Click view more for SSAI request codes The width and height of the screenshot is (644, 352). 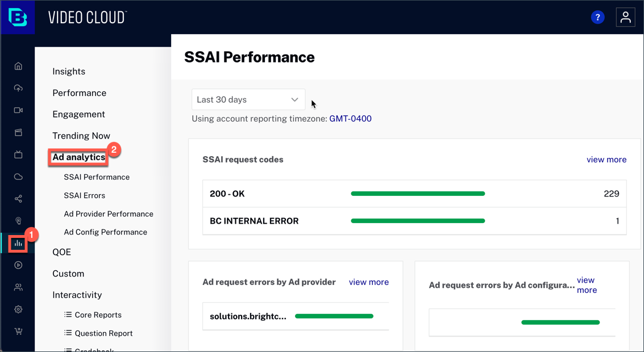point(606,160)
